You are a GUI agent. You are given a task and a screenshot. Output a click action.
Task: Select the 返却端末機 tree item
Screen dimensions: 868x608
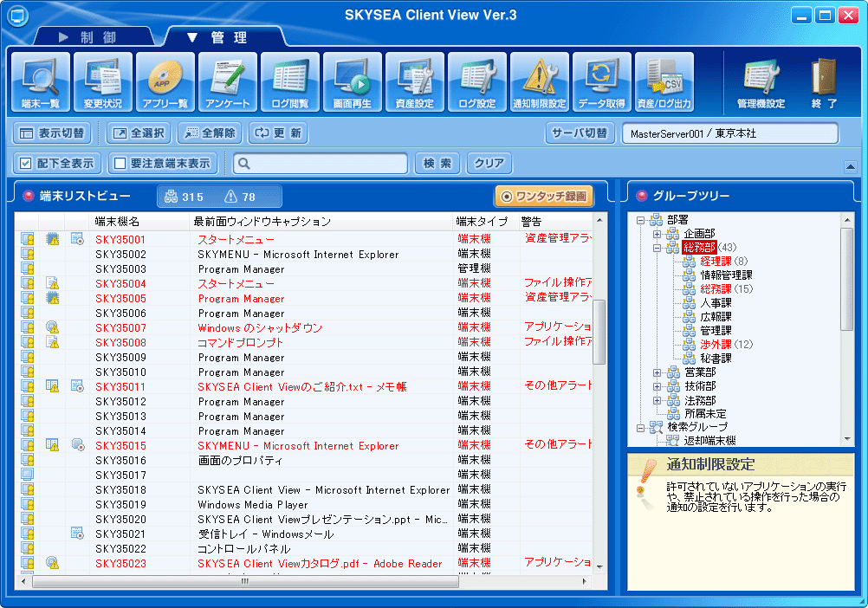pos(709,440)
